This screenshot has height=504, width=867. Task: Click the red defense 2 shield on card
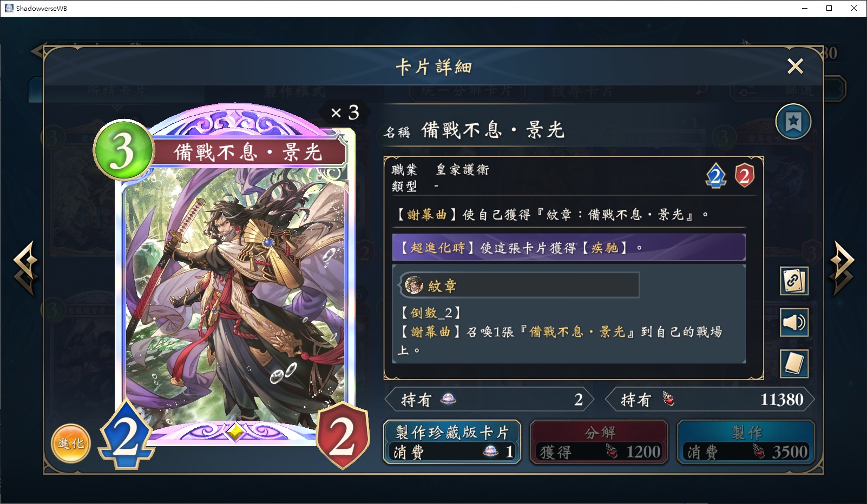click(343, 436)
